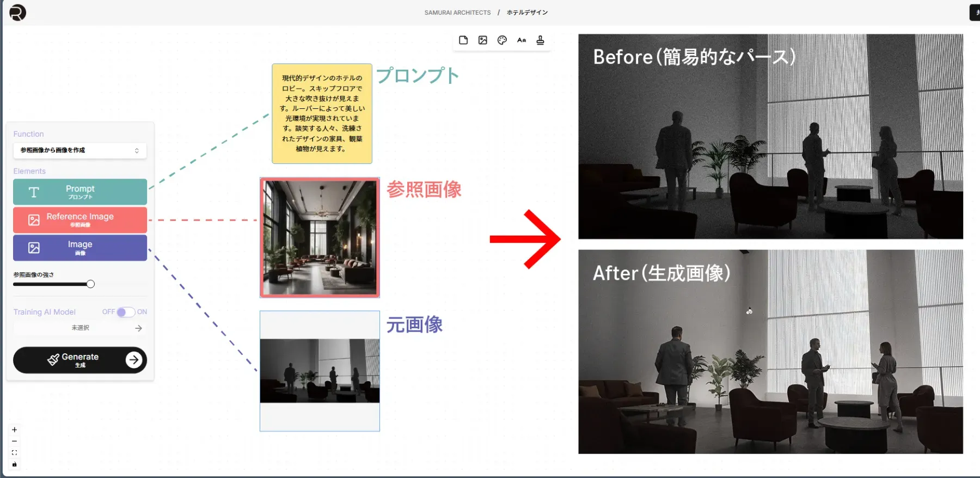This screenshot has height=478, width=980.
Task: Click the プロンプト label text
Action: [x=418, y=75]
